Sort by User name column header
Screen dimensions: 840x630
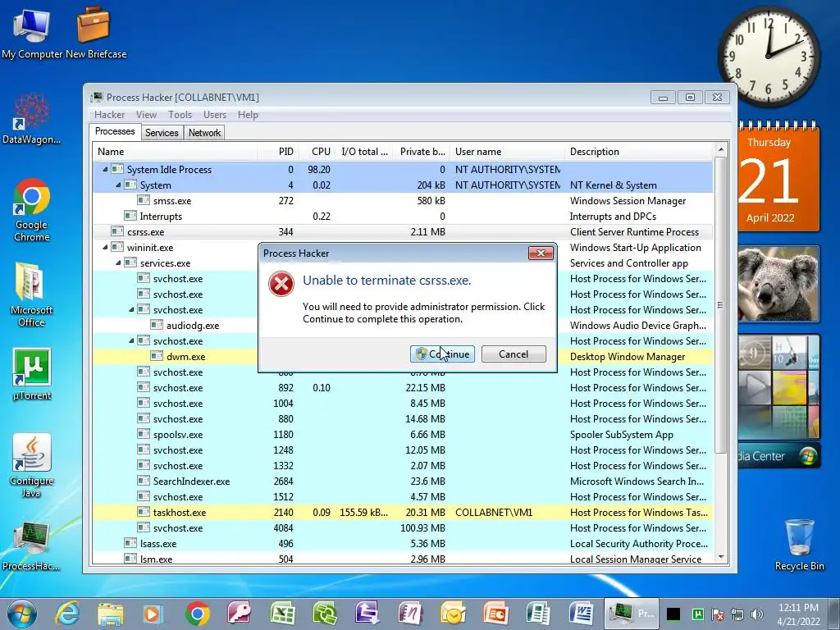(x=507, y=152)
